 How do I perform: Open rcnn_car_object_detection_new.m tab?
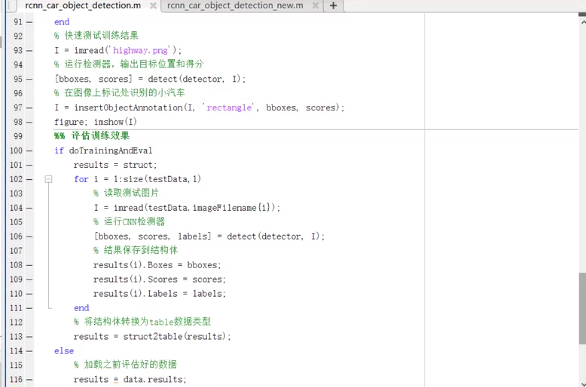click(235, 6)
